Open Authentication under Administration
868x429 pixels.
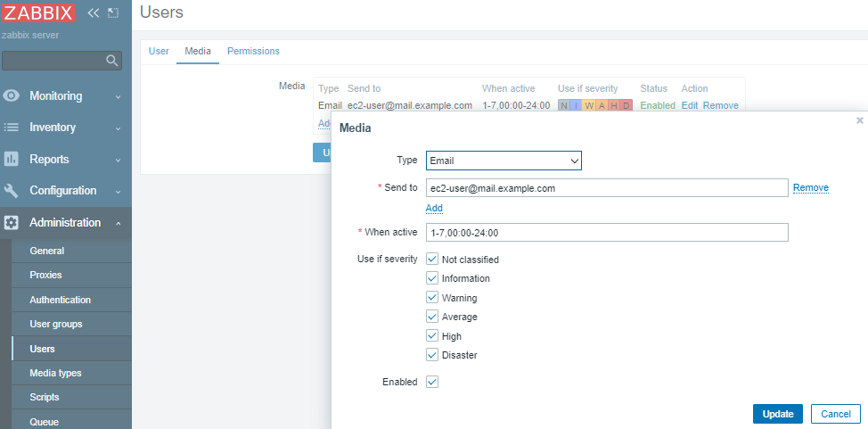(71, 300)
